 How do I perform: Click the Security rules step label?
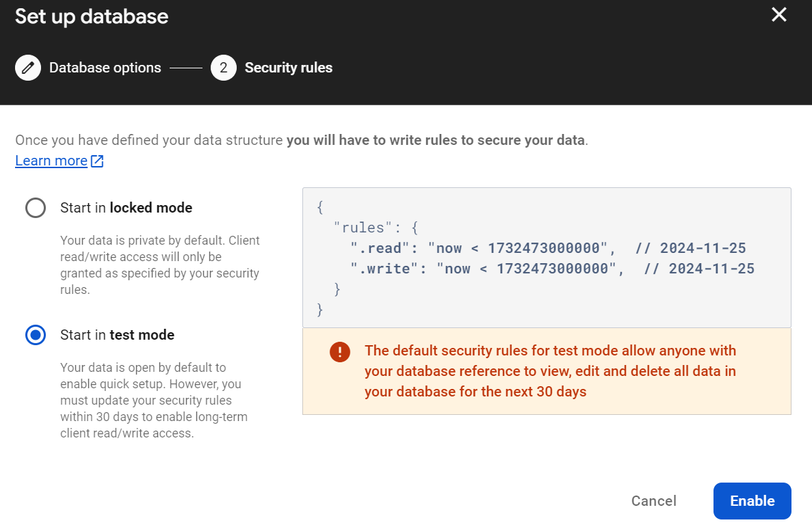[288, 68]
